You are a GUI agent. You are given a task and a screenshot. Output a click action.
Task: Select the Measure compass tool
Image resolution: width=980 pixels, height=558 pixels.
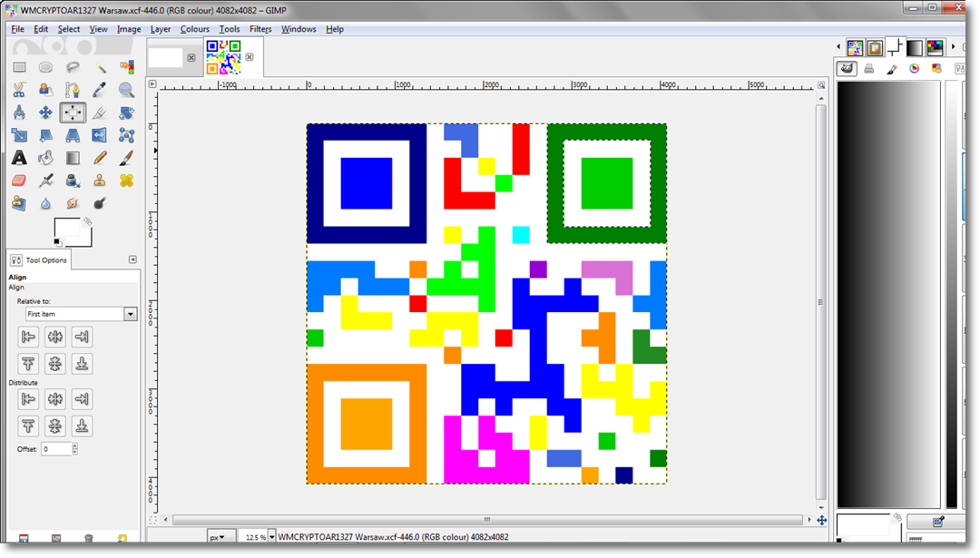(19, 113)
